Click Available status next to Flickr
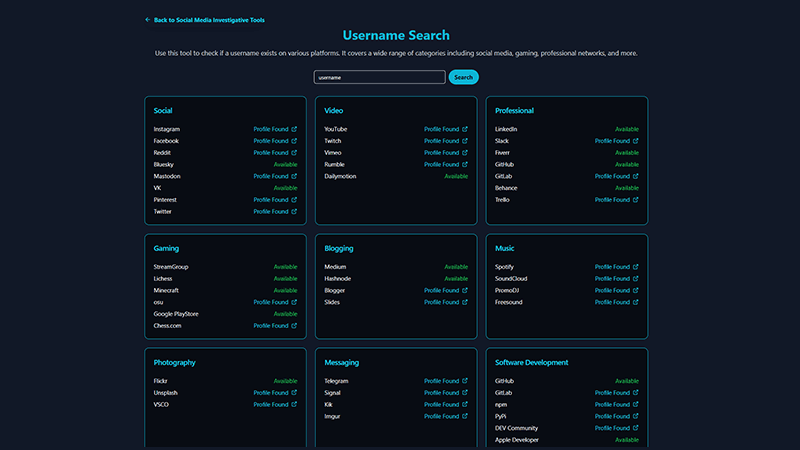This screenshot has height=450, width=800. coord(285,381)
